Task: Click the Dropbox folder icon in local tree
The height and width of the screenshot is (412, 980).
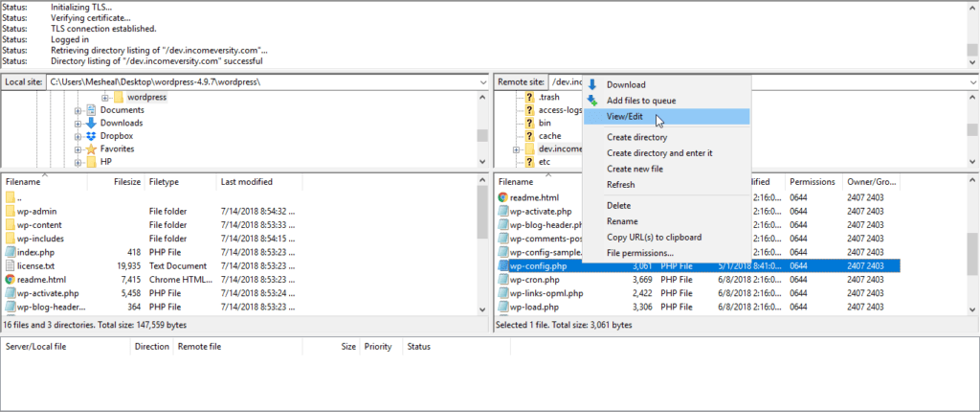Action: (91, 136)
